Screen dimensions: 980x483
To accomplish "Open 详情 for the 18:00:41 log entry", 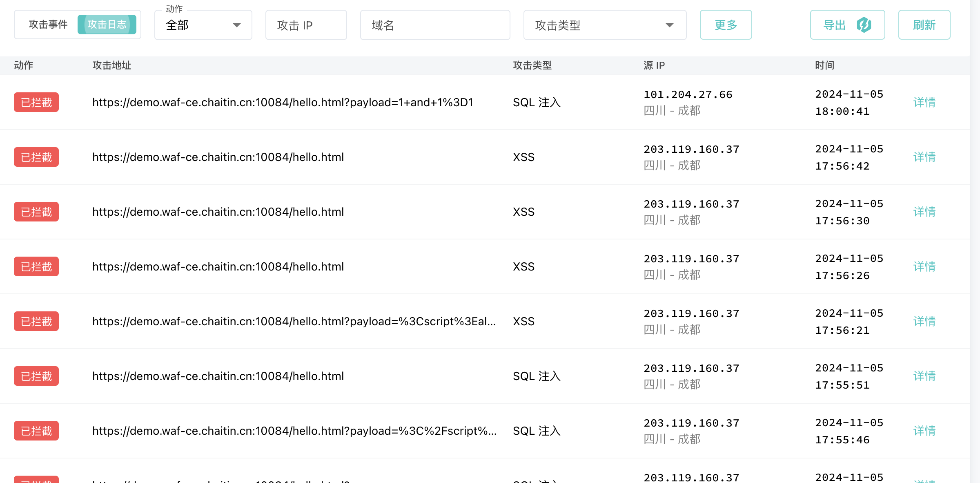I will tap(924, 102).
